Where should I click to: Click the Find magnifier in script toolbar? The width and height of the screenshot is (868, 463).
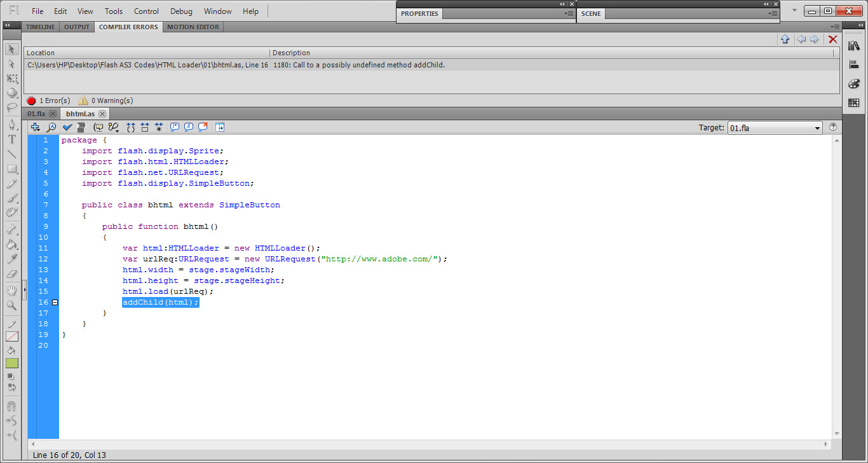click(x=51, y=127)
